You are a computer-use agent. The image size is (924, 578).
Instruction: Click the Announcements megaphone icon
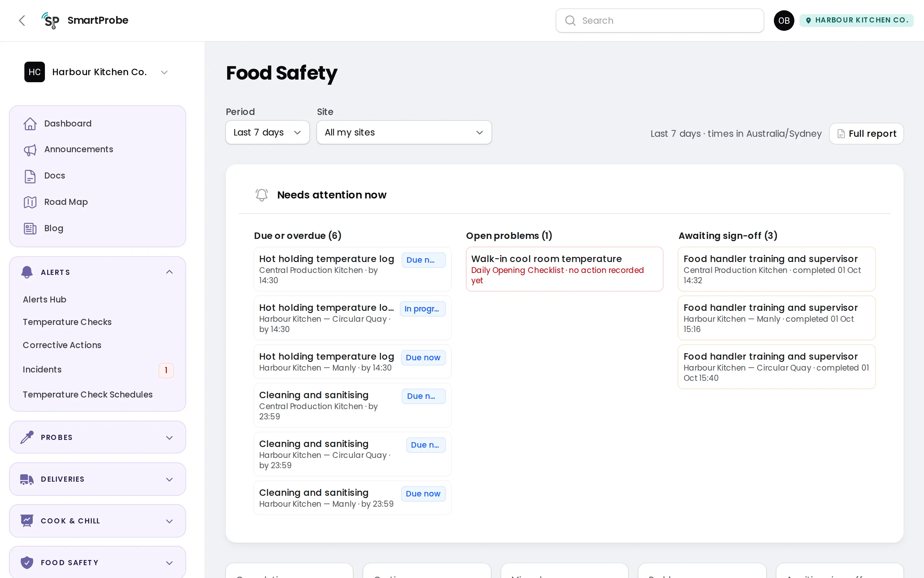pos(30,149)
